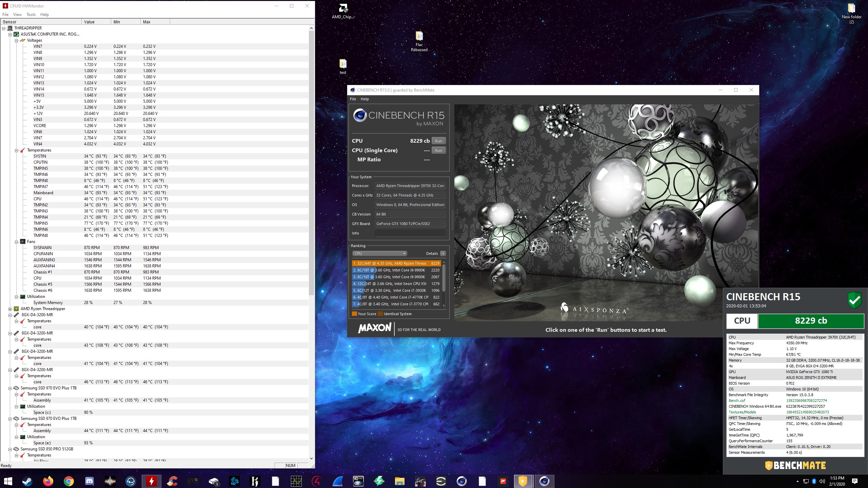The height and width of the screenshot is (488, 868).
Task: Click the Voltages lightning icon in HWMonitor
Action: click(23, 40)
